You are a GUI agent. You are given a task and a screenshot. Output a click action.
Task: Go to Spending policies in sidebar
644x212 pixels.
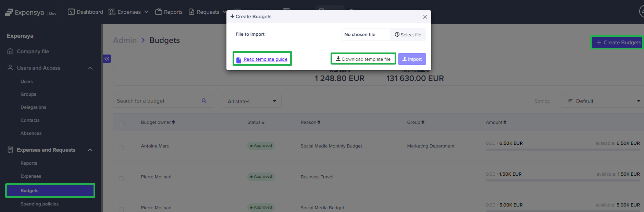39,204
